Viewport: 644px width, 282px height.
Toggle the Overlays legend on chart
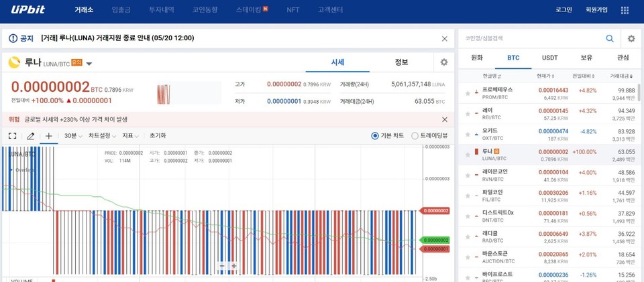click(23, 169)
